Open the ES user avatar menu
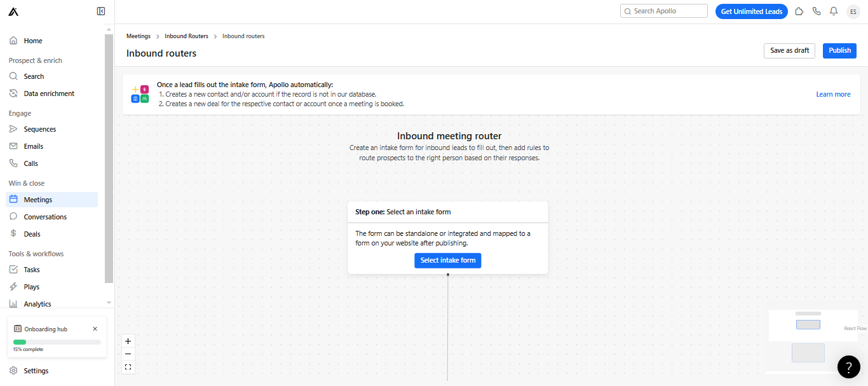 [x=853, y=11]
